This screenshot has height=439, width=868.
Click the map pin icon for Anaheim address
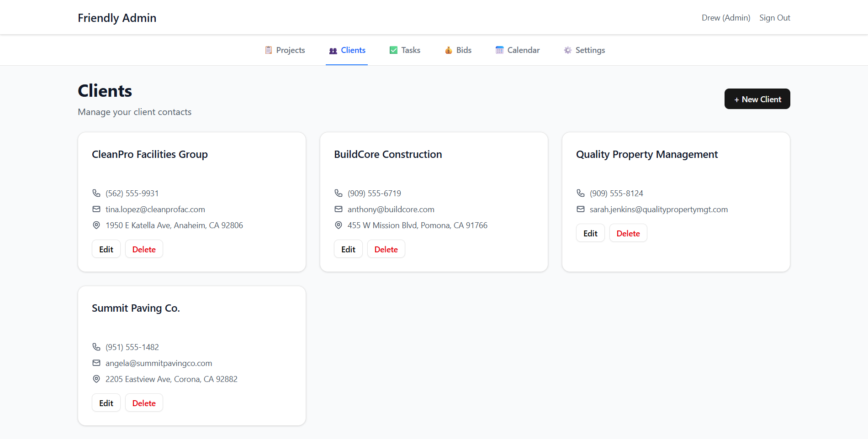[96, 225]
